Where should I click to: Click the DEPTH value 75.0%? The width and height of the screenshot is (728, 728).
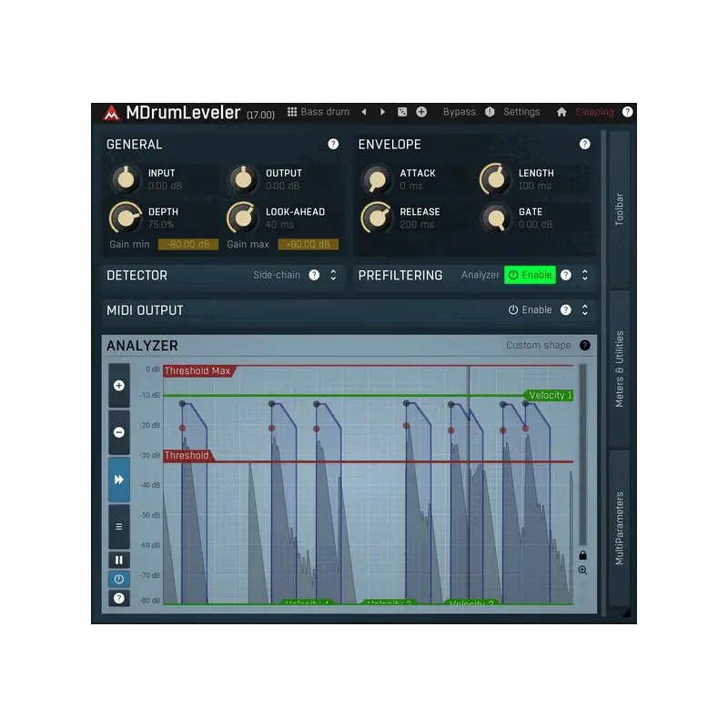click(x=161, y=224)
